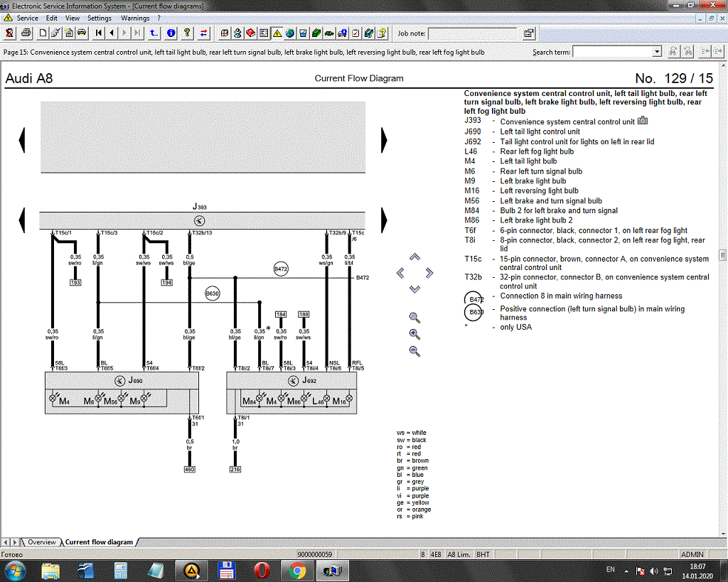The image size is (728, 582).
Task: Click the yellow question mark help icon
Action: [187, 33]
